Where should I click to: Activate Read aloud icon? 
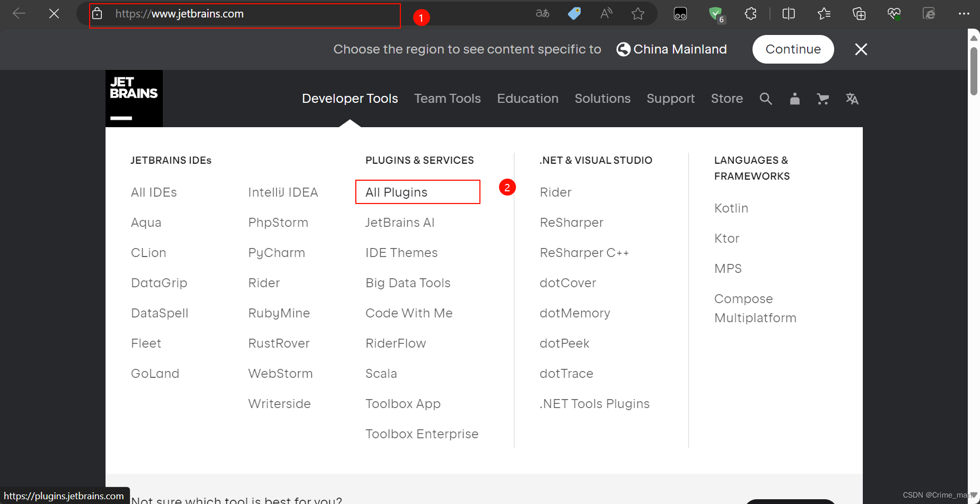point(606,14)
